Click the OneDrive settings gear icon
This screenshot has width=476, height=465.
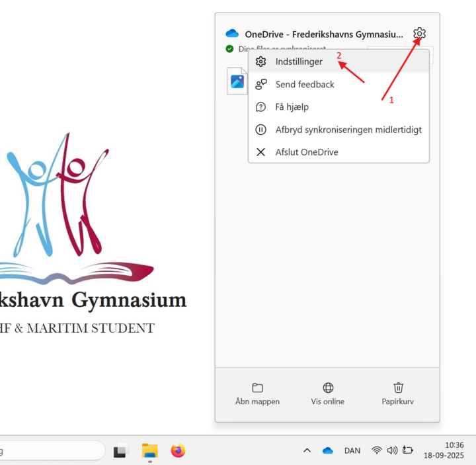pos(419,34)
